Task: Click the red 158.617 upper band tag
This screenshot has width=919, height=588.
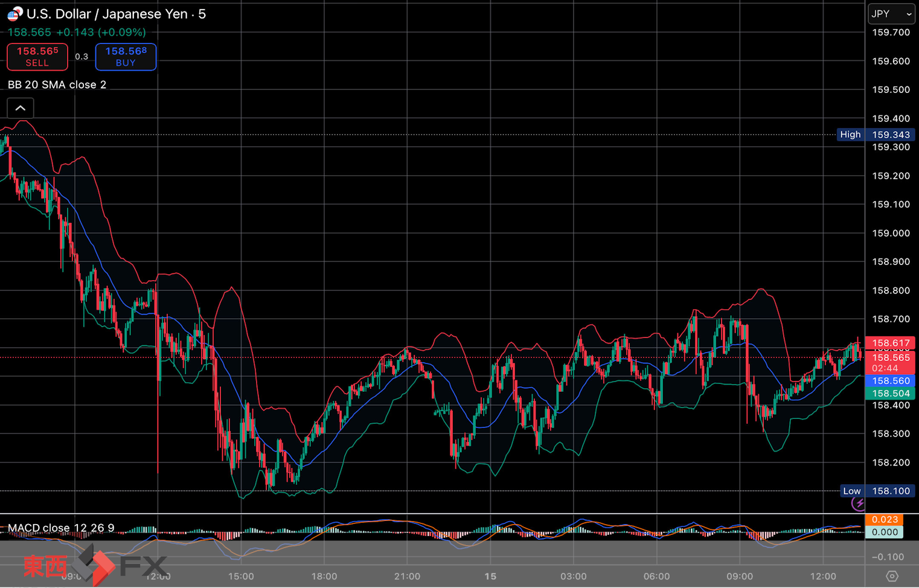Action: (890, 343)
